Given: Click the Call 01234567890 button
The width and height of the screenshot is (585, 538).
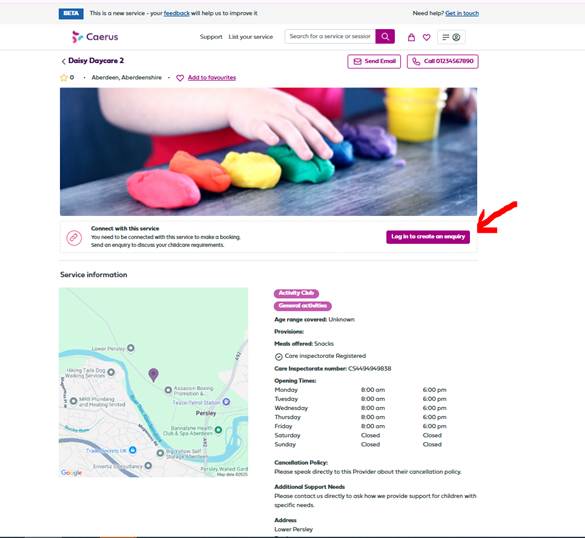Looking at the screenshot, I should (x=443, y=61).
